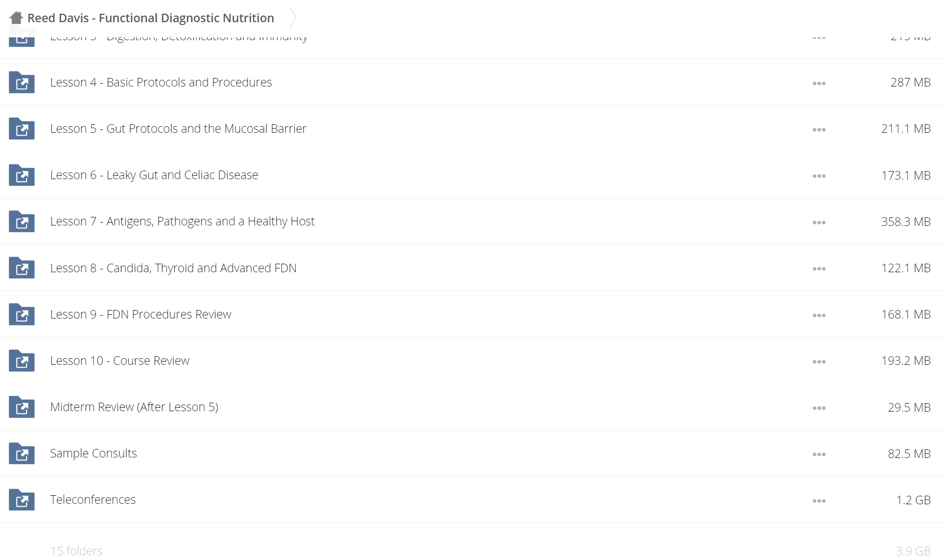Image resolution: width=947 pixels, height=560 pixels.
Task: Select the Lesson 10 folder icon
Action: coord(22,361)
